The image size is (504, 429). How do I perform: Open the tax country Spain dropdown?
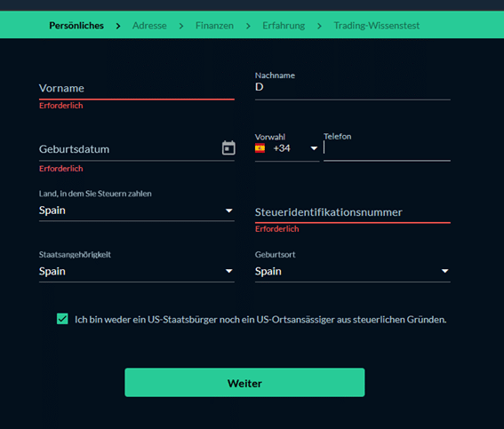pos(137,211)
